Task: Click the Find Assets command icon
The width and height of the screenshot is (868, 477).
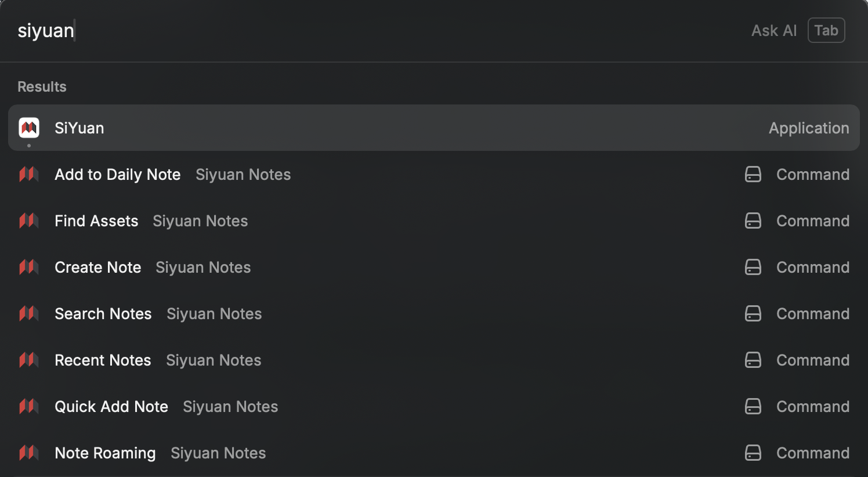Action: pyautogui.click(x=29, y=221)
